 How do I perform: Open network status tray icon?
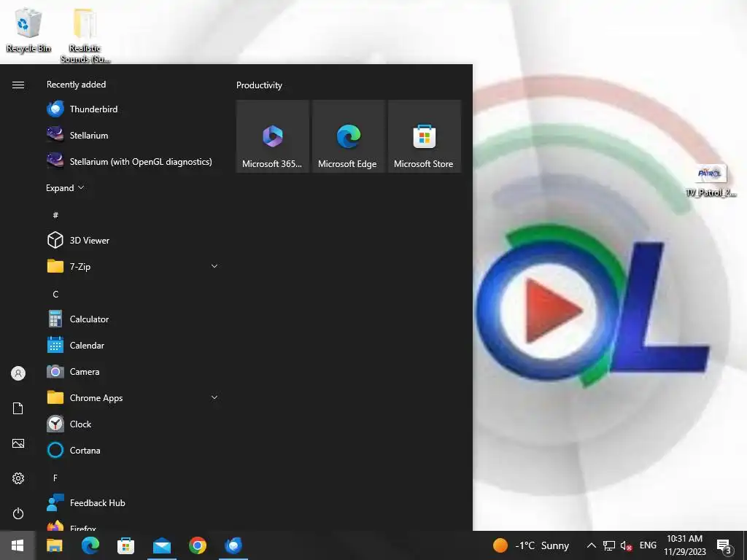[609, 545]
